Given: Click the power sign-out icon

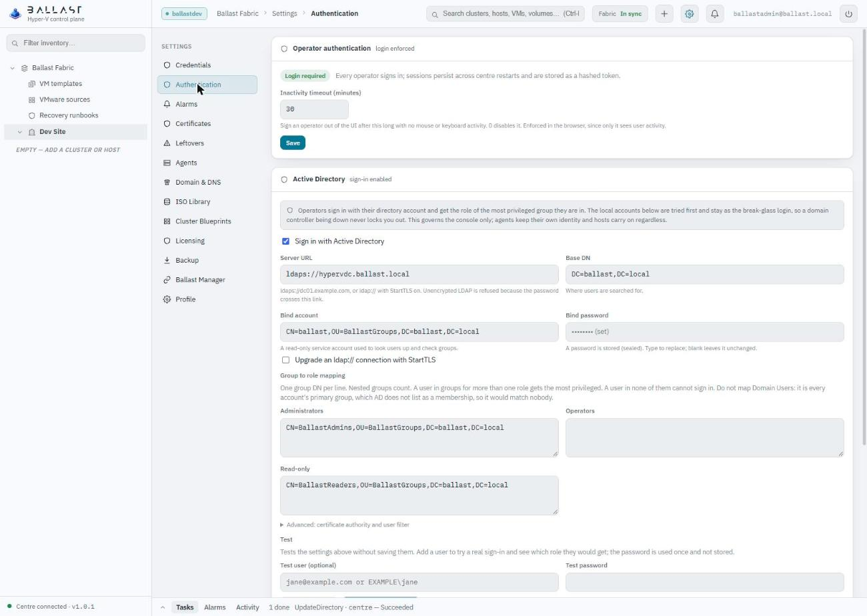Looking at the screenshot, I should (x=848, y=13).
